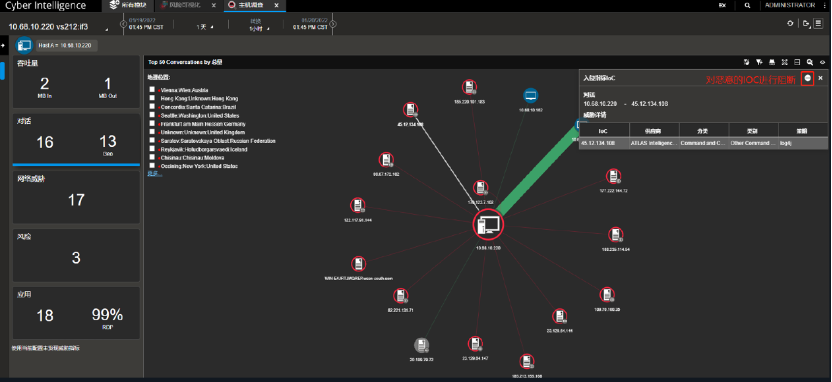Click the block IoC icon in red box

point(807,79)
